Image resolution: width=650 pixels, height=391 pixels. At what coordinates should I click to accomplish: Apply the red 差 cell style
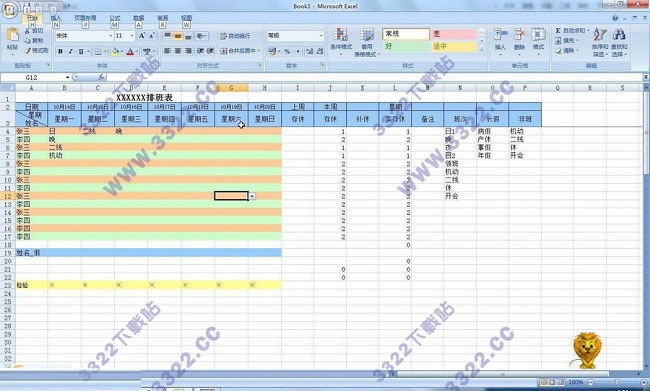click(454, 34)
